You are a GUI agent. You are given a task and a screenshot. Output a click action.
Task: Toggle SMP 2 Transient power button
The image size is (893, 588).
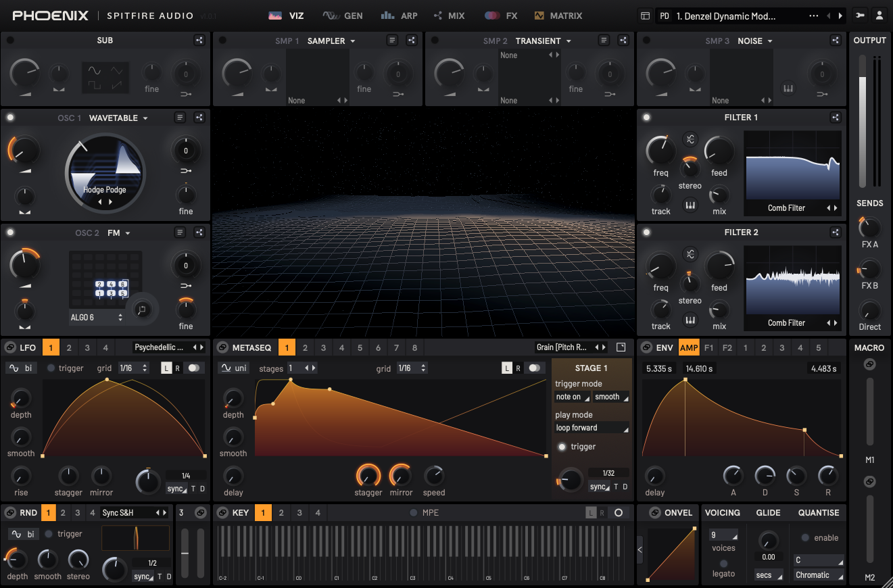[435, 41]
